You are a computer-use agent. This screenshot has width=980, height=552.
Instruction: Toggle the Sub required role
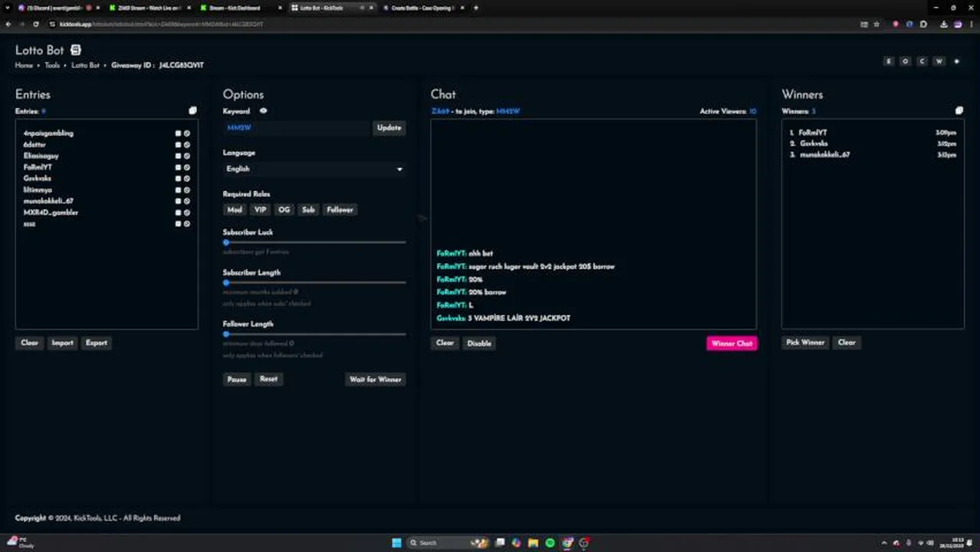pos(308,209)
